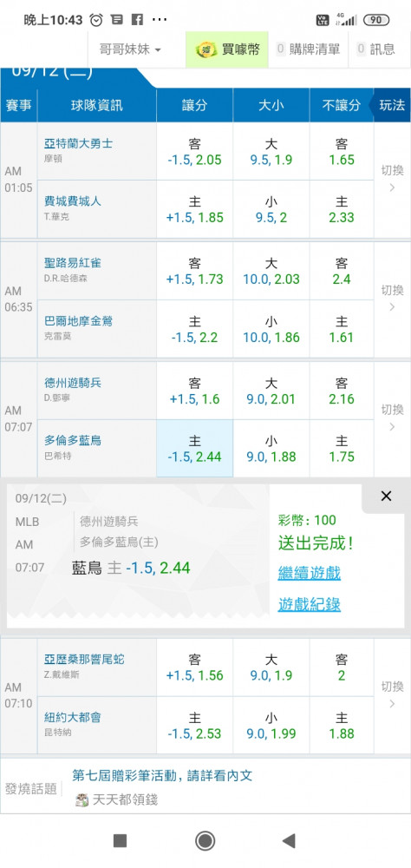Tap Android recent apps square button

click(120, 841)
